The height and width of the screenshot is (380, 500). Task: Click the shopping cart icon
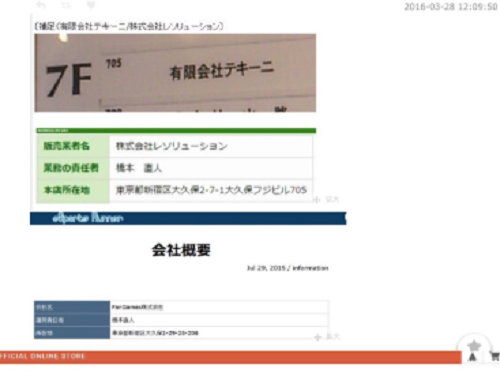pos(495,356)
